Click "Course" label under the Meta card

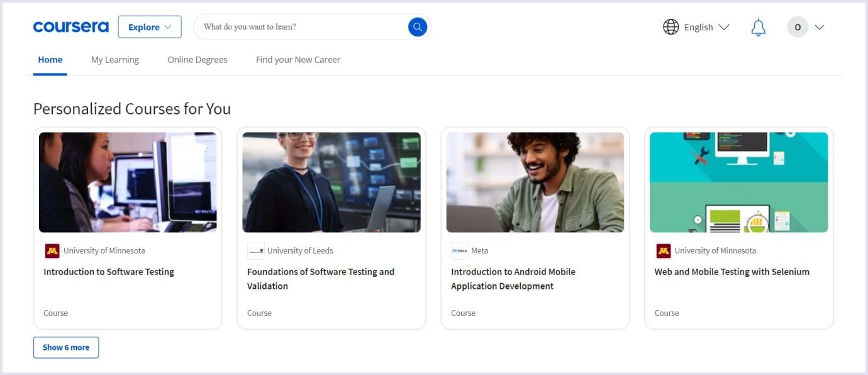click(464, 313)
